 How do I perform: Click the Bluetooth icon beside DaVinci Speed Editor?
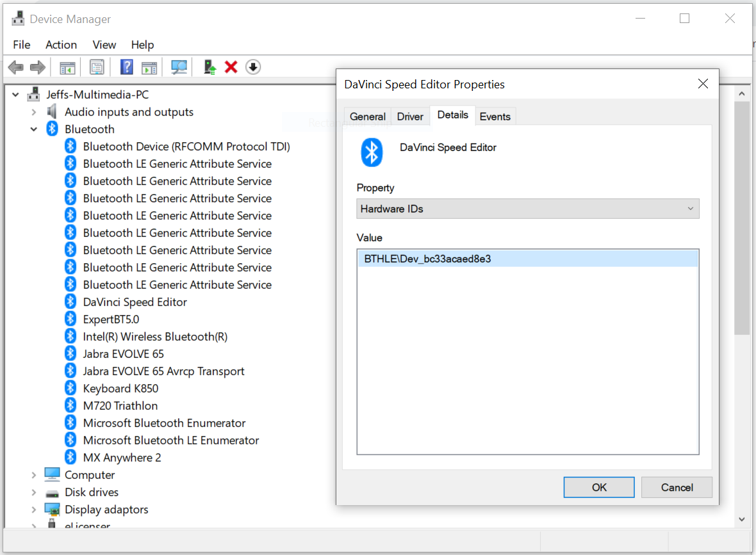tap(70, 302)
